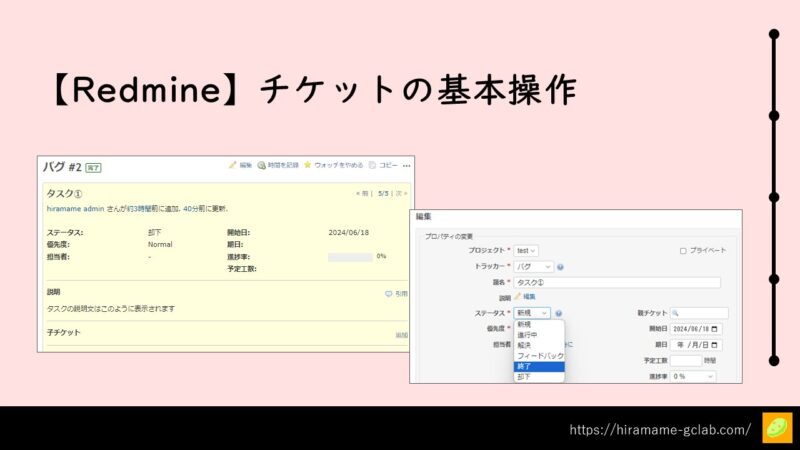
Task: Click the copy ticket icon
Action: (x=372, y=165)
